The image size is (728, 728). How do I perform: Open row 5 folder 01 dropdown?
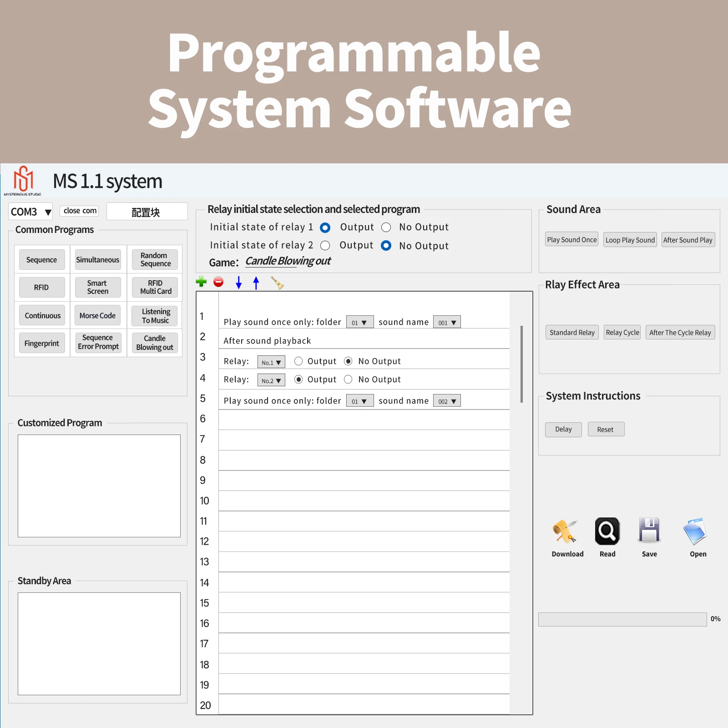tap(360, 401)
